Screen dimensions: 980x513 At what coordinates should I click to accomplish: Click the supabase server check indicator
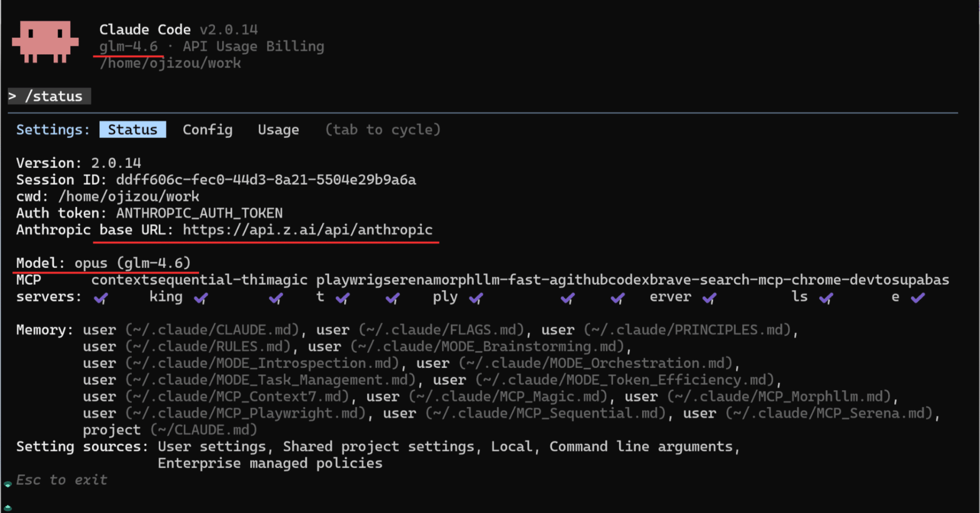(918, 298)
